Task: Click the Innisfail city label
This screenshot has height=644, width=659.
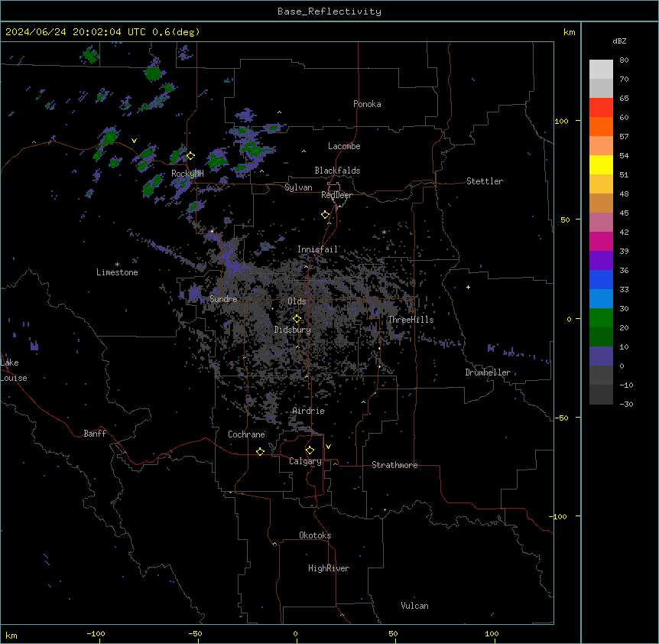Action: [318, 249]
